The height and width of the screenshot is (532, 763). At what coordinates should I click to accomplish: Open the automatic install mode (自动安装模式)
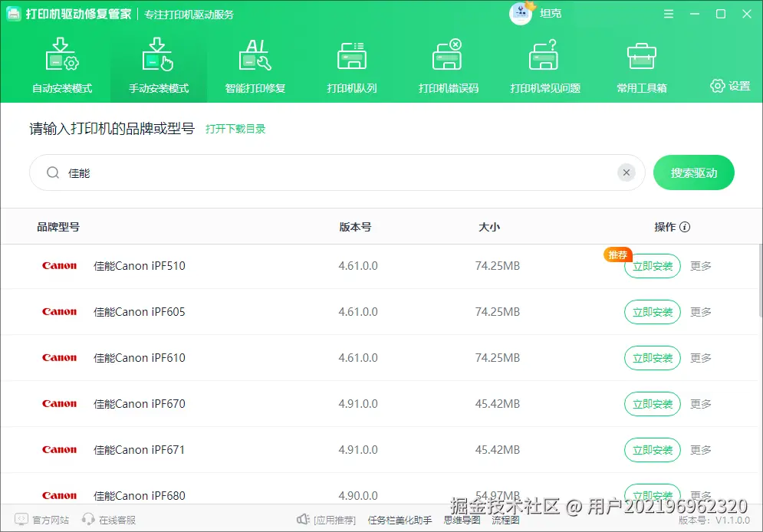(62, 66)
